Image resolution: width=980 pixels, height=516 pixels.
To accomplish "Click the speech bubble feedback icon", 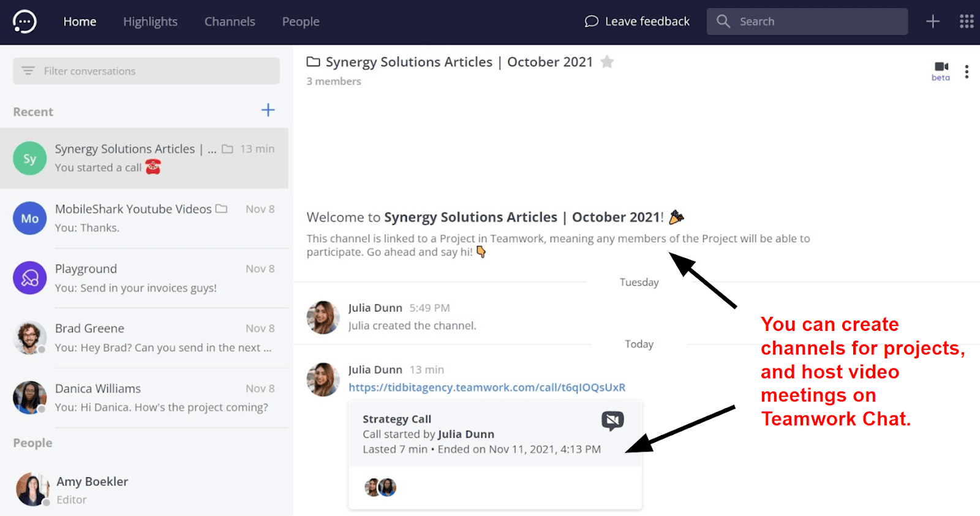I will point(591,21).
